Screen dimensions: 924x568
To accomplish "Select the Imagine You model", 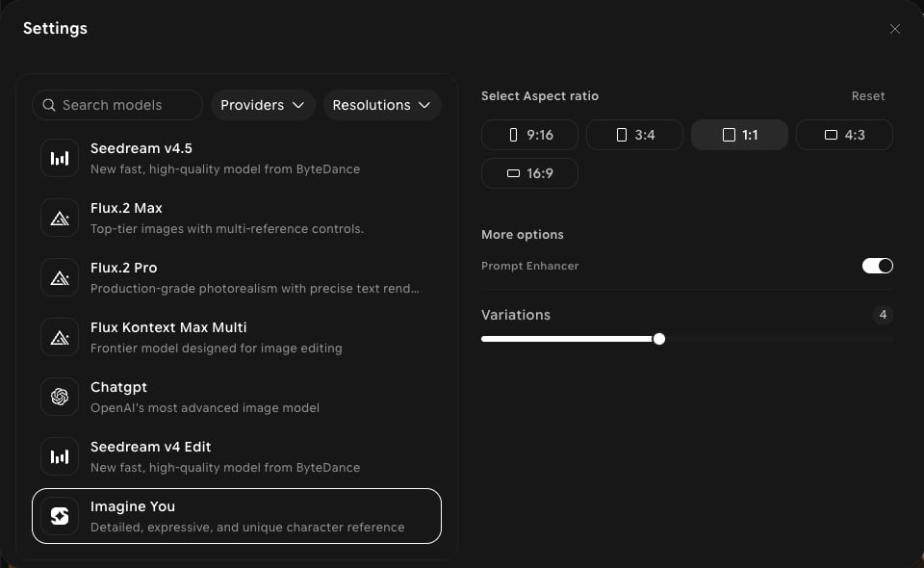I will pyautogui.click(x=237, y=516).
